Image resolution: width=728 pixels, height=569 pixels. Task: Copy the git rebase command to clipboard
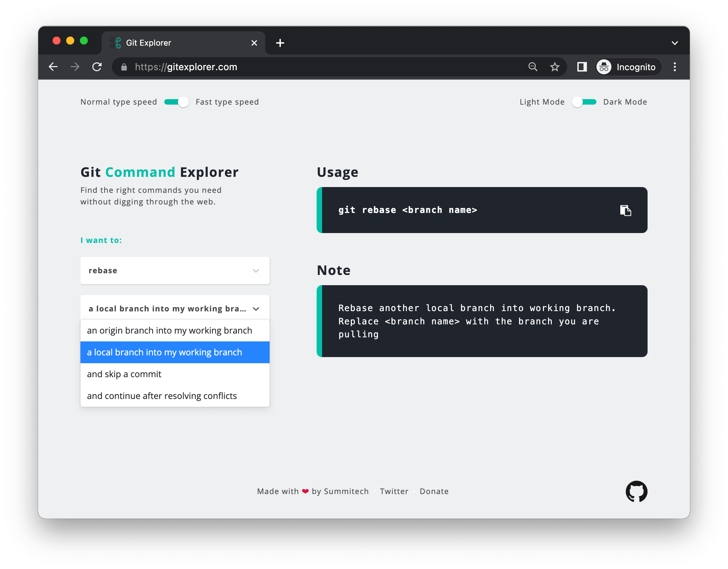(x=625, y=210)
